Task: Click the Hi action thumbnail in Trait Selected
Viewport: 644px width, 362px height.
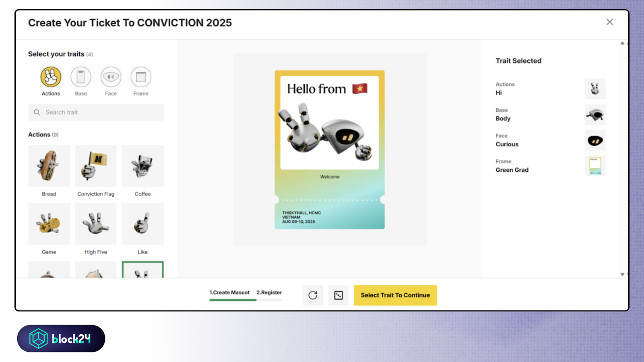Action: coord(595,89)
